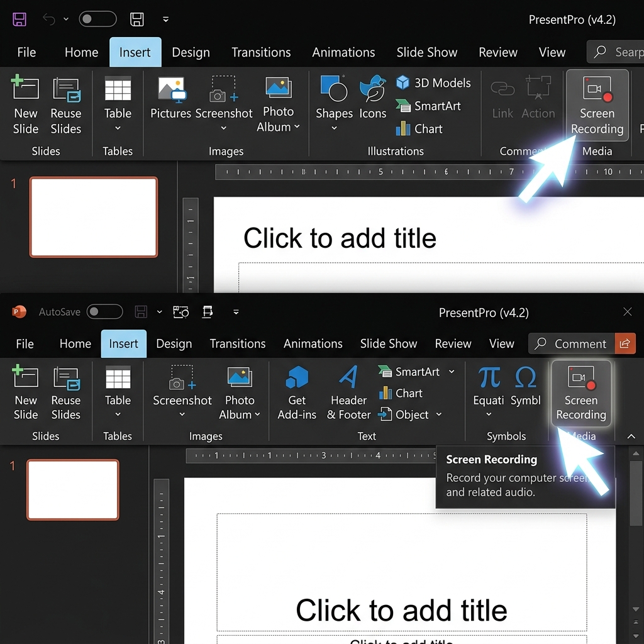
Task: Click New Slide in the top window
Action: tap(25, 105)
